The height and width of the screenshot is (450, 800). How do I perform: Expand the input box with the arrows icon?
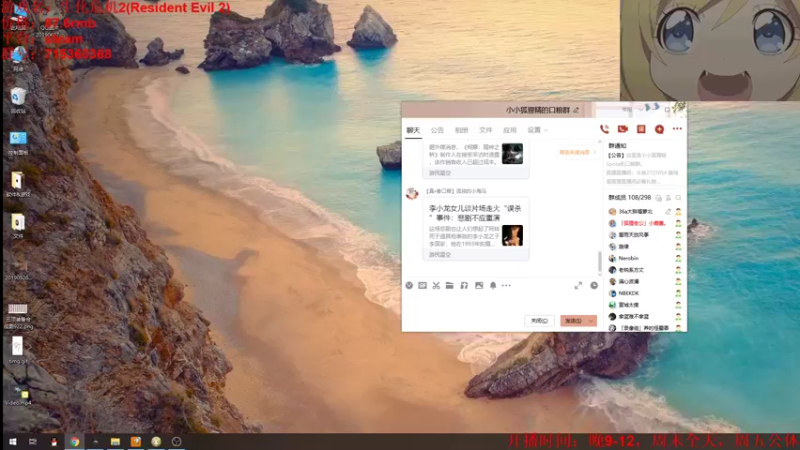pos(578,285)
